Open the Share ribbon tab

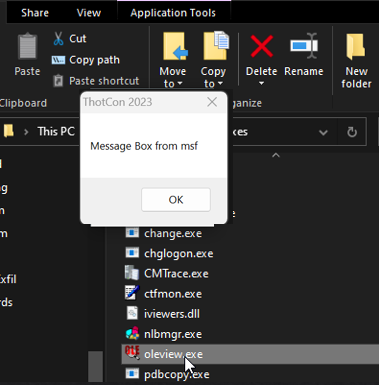pos(35,13)
